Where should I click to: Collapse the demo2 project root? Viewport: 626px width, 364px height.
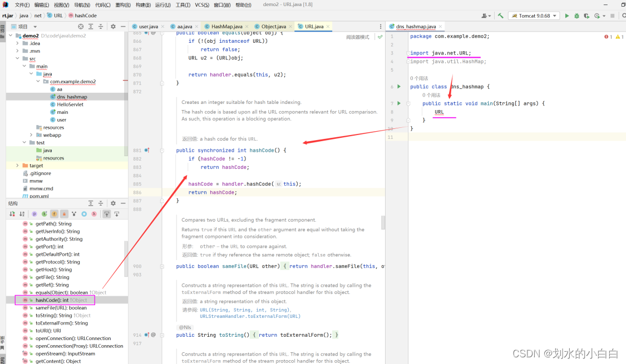[11, 36]
